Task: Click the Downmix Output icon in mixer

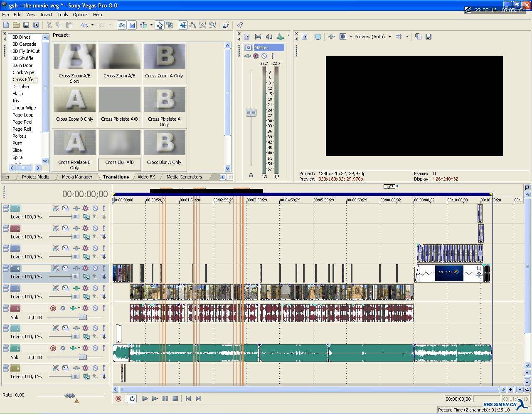Action: point(258,37)
